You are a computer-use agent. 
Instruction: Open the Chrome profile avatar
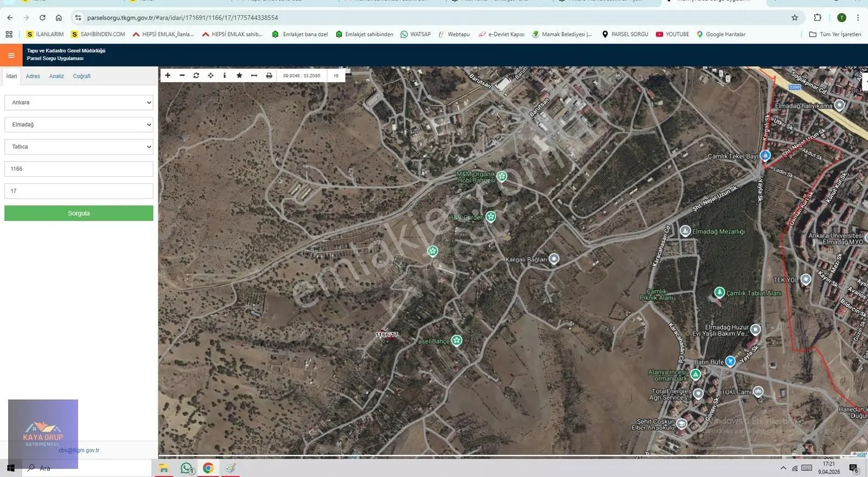click(x=841, y=17)
